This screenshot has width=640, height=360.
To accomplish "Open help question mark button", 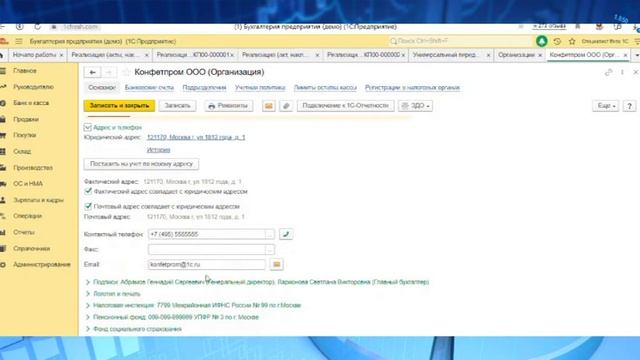I will click(x=629, y=106).
